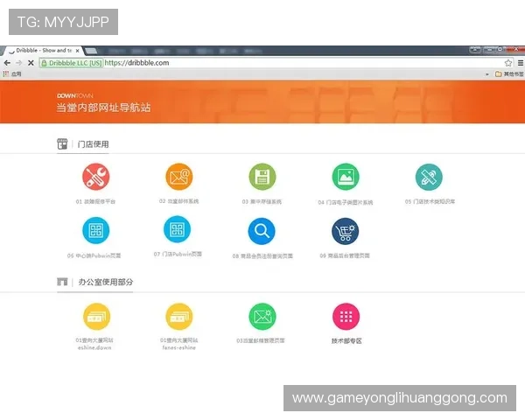Open the green picture frame image system icon
The width and height of the screenshot is (525, 420).
tap(346, 177)
